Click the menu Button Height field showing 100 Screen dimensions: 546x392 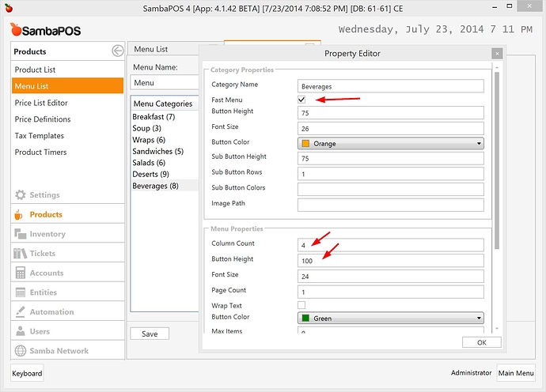pos(391,261)
